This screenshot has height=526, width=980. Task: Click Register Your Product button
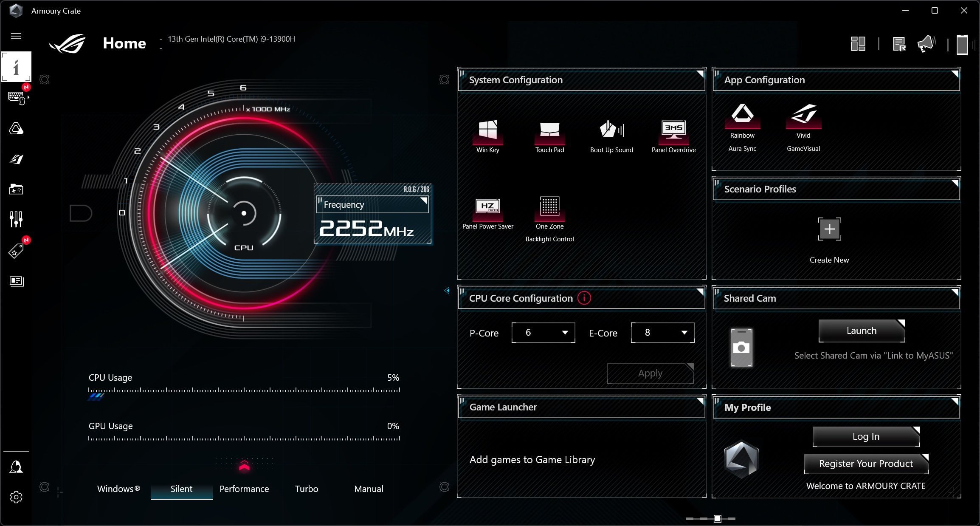(866, 464)
